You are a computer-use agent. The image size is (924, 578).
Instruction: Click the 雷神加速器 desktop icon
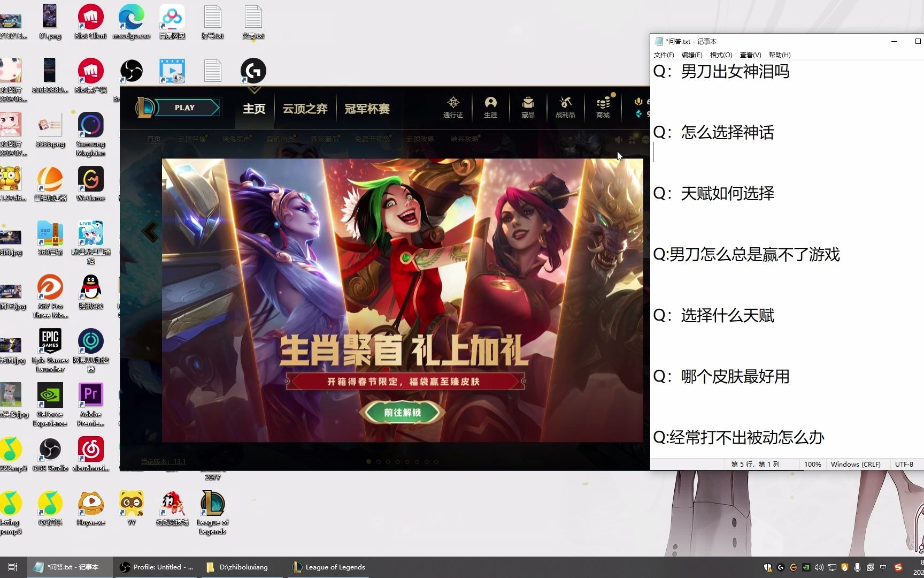(50, 184)
